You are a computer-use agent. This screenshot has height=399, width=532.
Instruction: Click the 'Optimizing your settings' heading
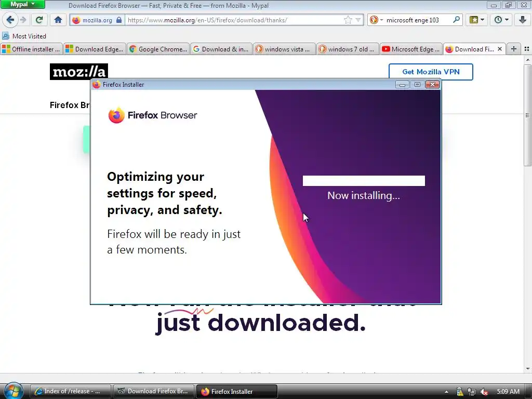click(x=165, y=193)
